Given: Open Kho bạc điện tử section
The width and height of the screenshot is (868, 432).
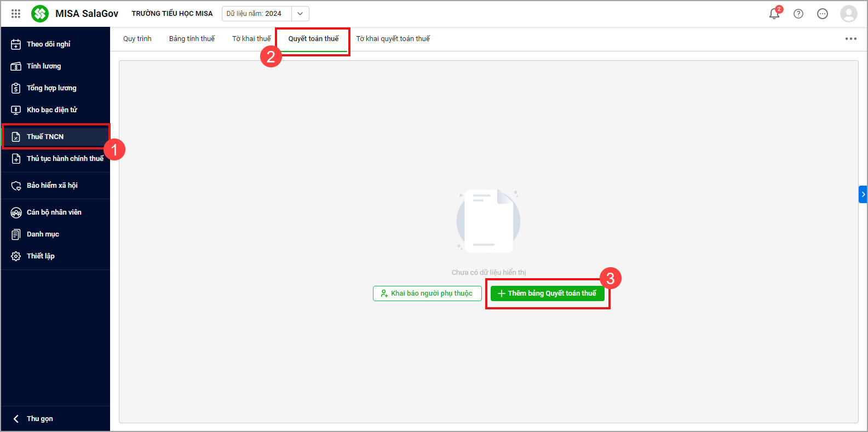Looking at the screenshot, I should (51, 110).
